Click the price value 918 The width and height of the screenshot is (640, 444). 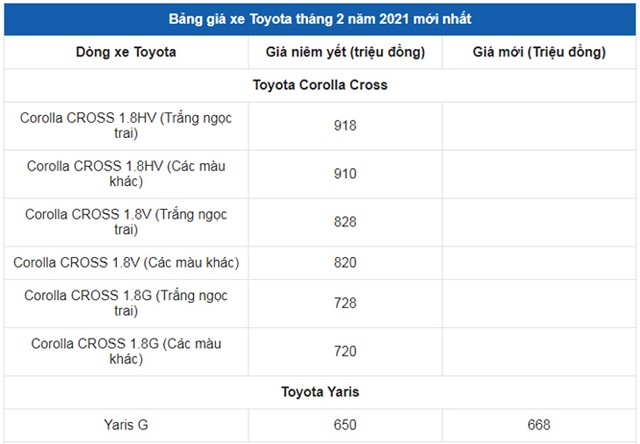[x=345, y=125]
